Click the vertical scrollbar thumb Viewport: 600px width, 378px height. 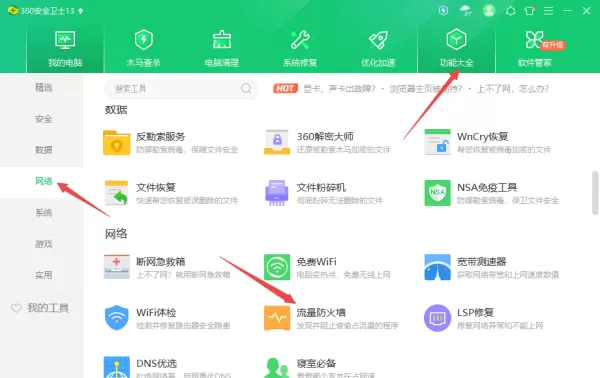pyautogui.click(x=595, y=193)
